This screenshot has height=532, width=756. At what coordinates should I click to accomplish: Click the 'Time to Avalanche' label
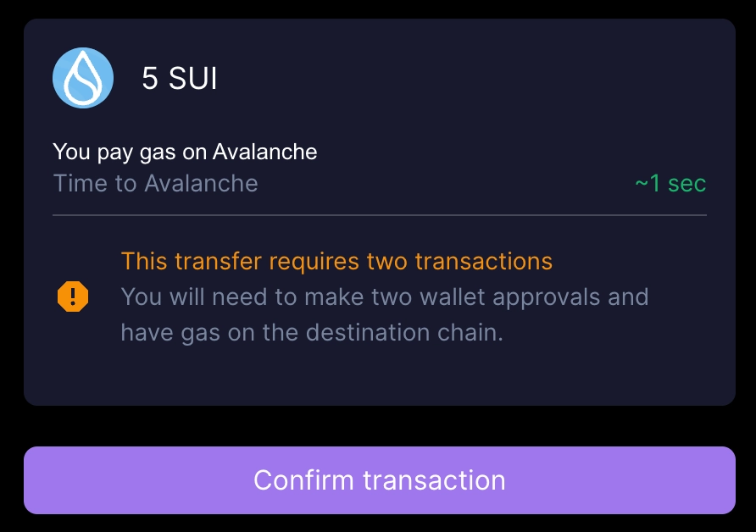(x=155, y=184)
